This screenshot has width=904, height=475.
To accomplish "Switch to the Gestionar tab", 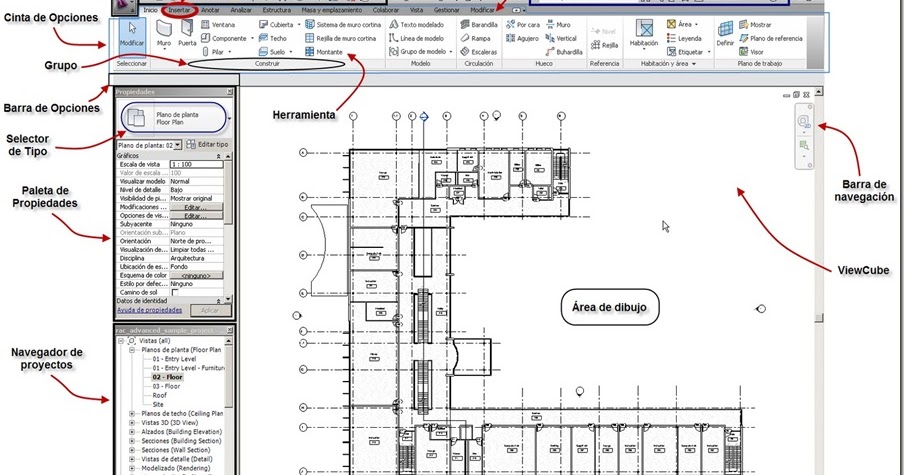I will coord(447,10).
